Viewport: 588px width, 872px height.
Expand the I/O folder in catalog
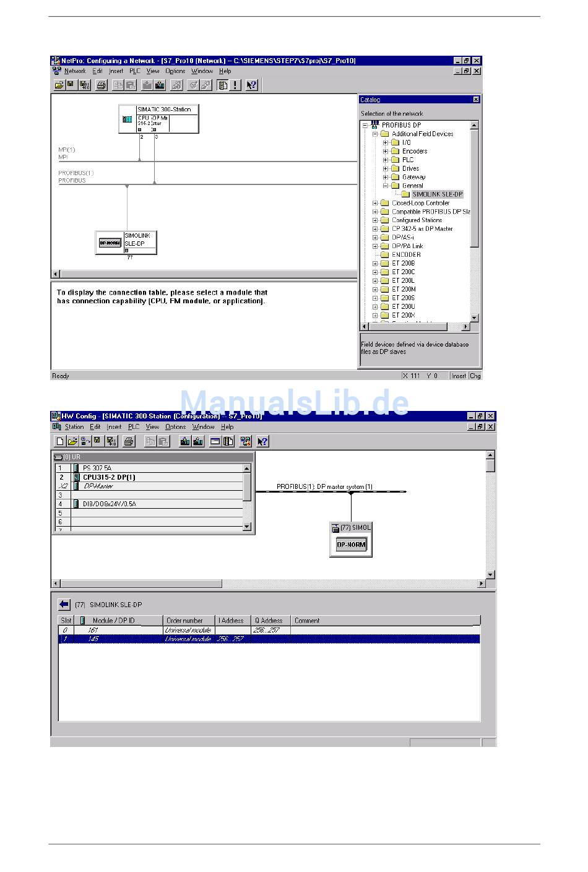point(385,142)
